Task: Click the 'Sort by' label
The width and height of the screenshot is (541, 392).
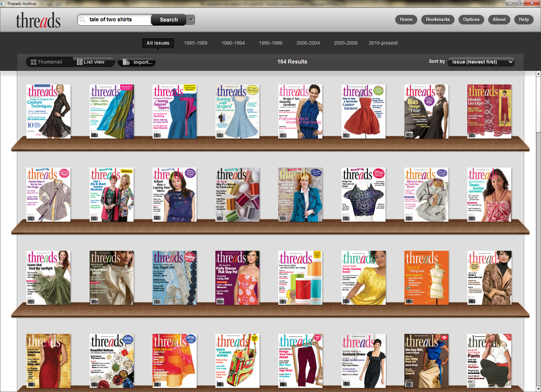Action: click(x=437, y=61)
